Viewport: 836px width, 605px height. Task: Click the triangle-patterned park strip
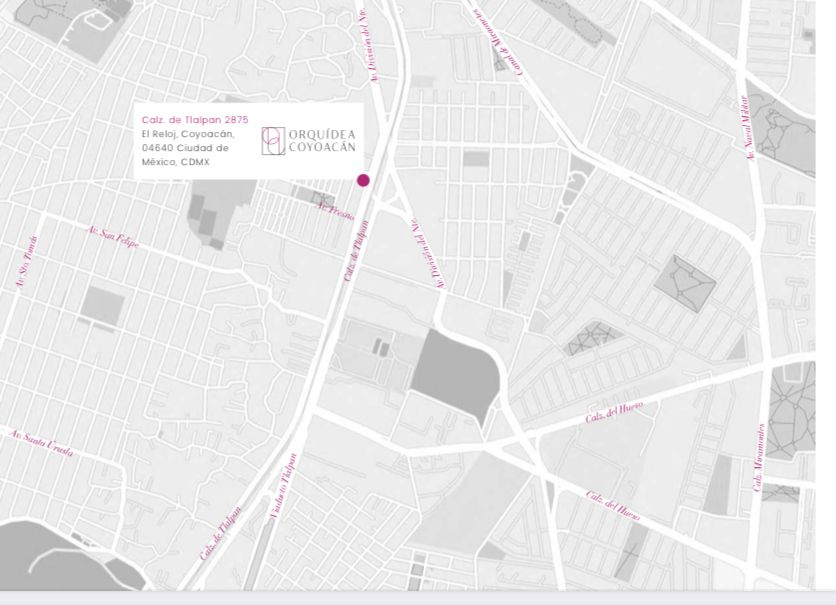pyautogui.click(x=597, y=339)
